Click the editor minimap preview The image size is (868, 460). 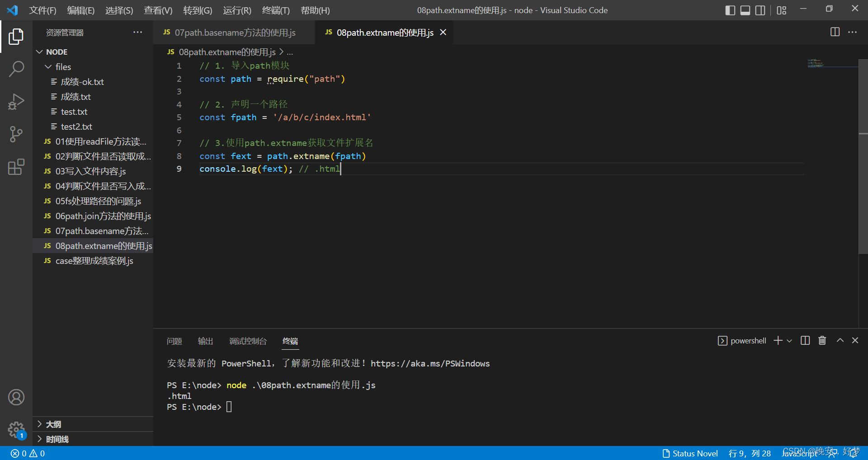[x=832, y=63]
